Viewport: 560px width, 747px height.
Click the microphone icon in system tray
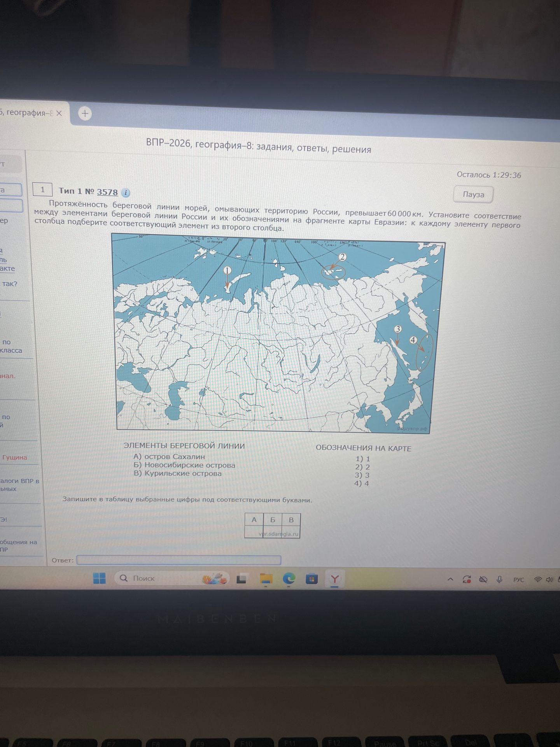499,580
